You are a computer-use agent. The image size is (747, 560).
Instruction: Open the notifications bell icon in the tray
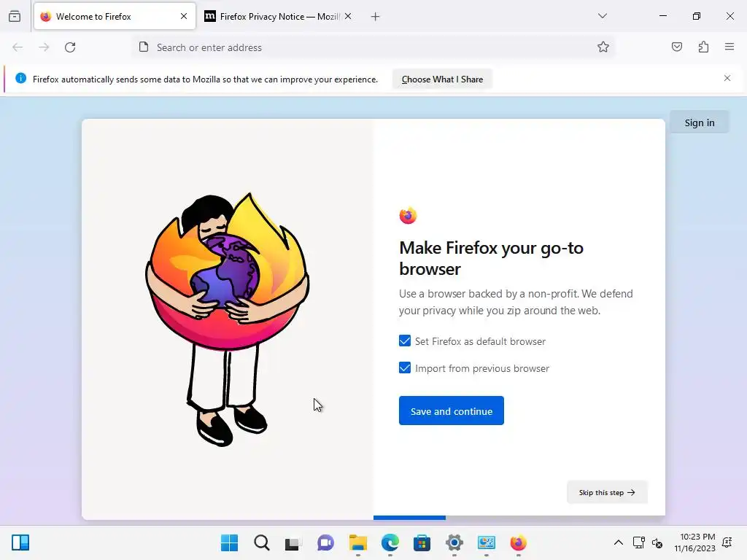(x=727, y=542)
